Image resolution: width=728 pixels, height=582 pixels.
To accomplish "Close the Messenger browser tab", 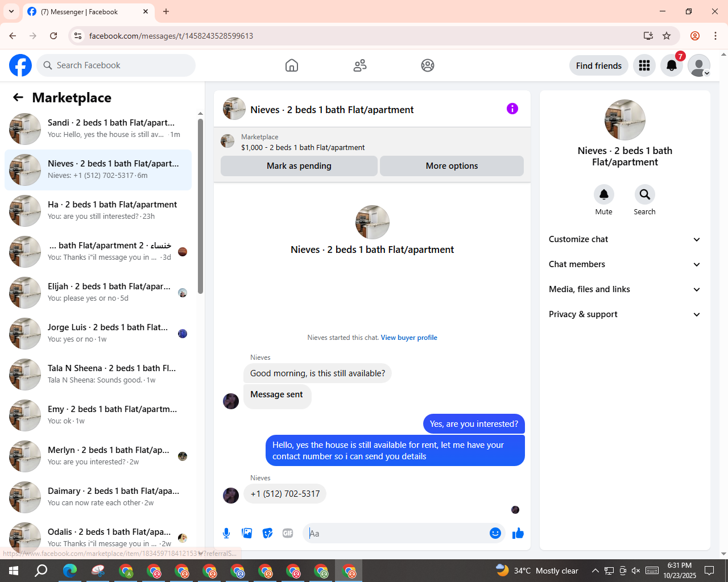I will (146, 11).
